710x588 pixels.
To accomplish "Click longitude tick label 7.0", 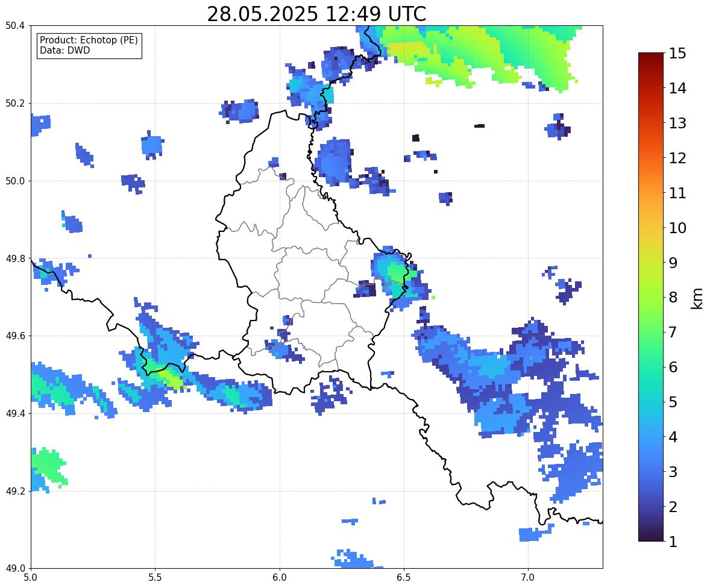I will coord(529,577).
